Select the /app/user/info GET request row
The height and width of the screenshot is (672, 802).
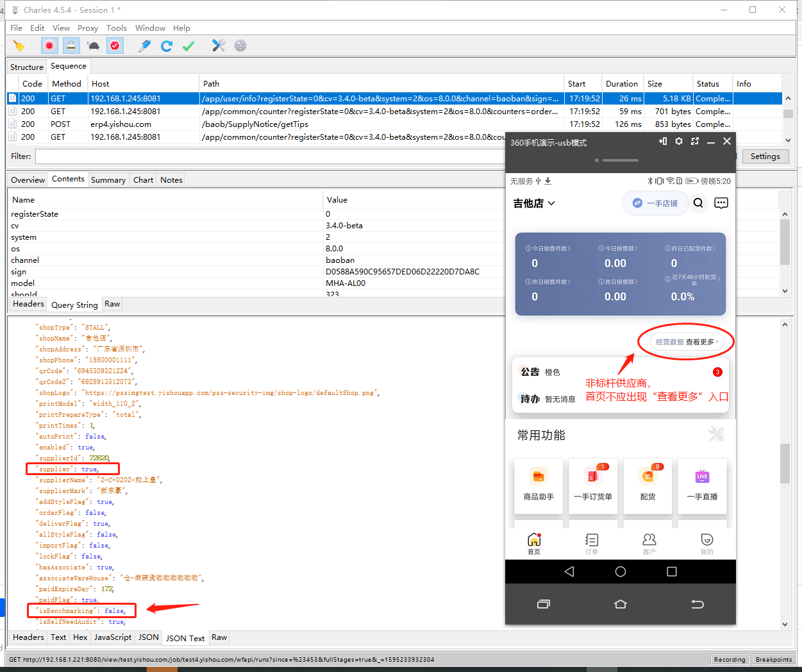(394, 99)
